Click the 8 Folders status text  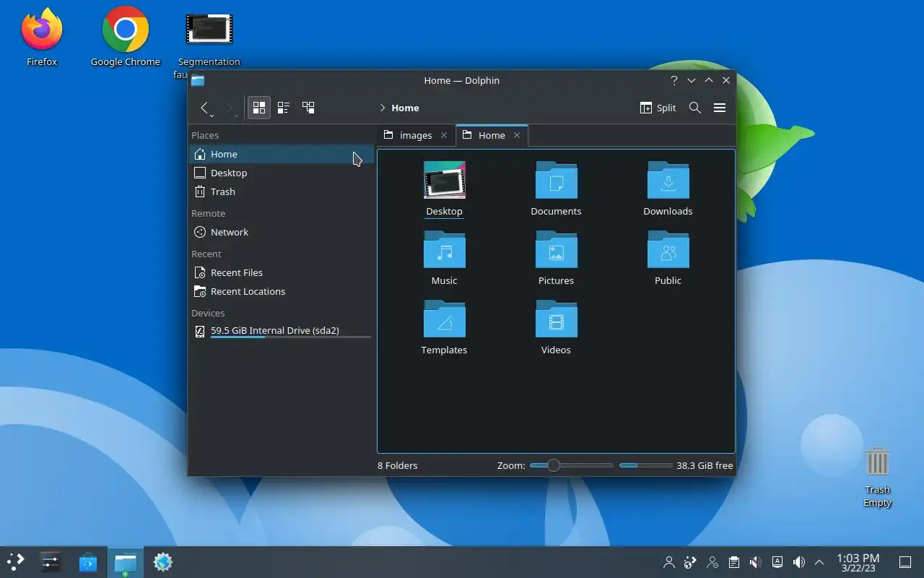pos(398,465)
